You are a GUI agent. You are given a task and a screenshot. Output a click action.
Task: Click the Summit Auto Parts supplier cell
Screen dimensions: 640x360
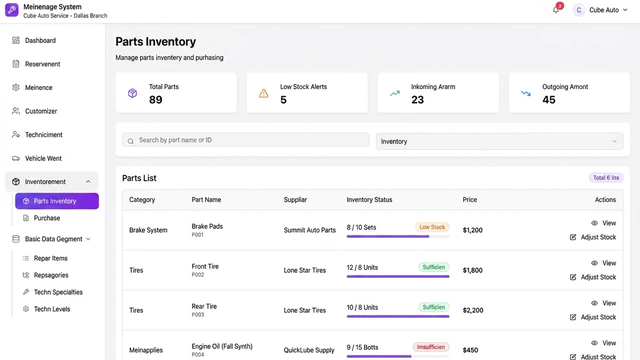coord(309,230)
